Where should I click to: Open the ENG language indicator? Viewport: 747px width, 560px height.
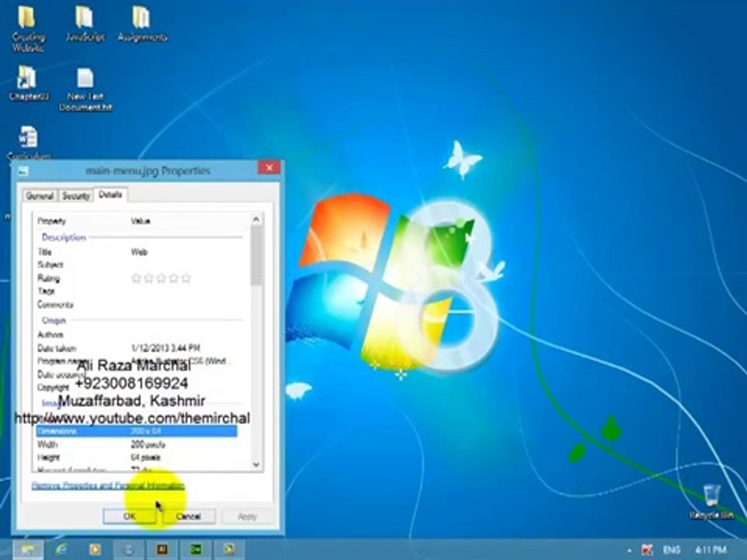671,550
